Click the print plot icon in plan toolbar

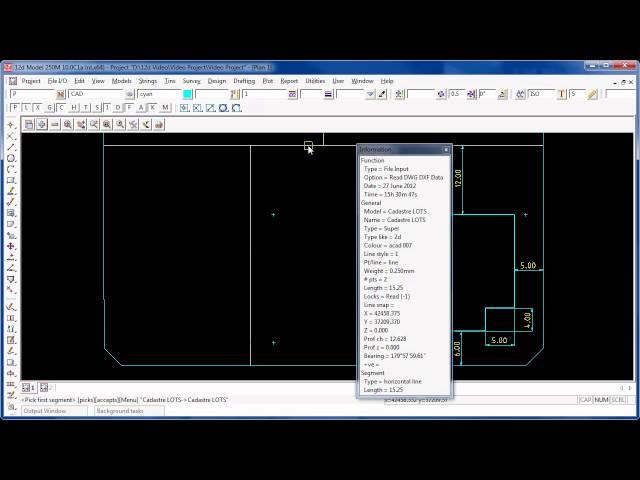tap(159, 124)
